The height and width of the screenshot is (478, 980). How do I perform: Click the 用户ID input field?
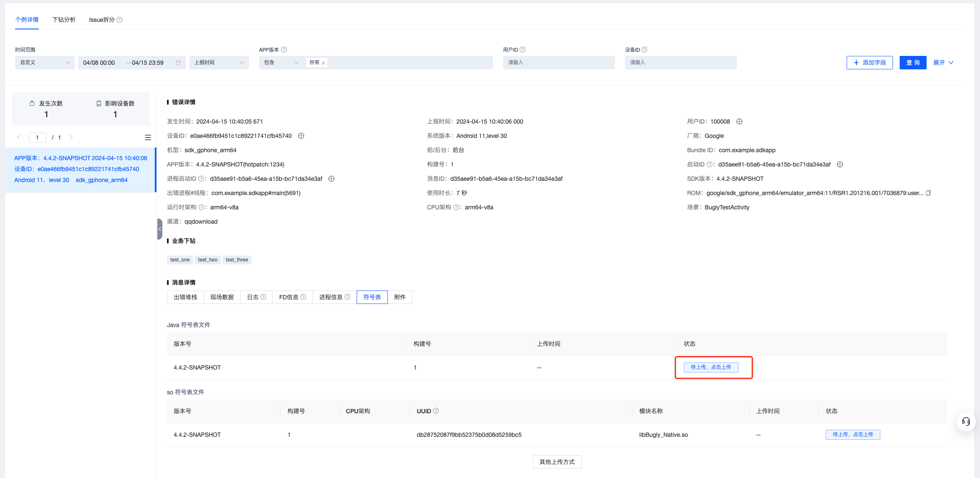[x=559, y=63]
